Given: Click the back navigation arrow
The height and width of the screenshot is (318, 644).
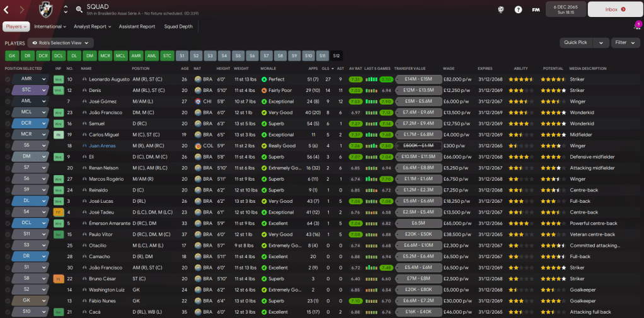Looking at the screenshot, I should pyautogui.click(x=6, y=9).
